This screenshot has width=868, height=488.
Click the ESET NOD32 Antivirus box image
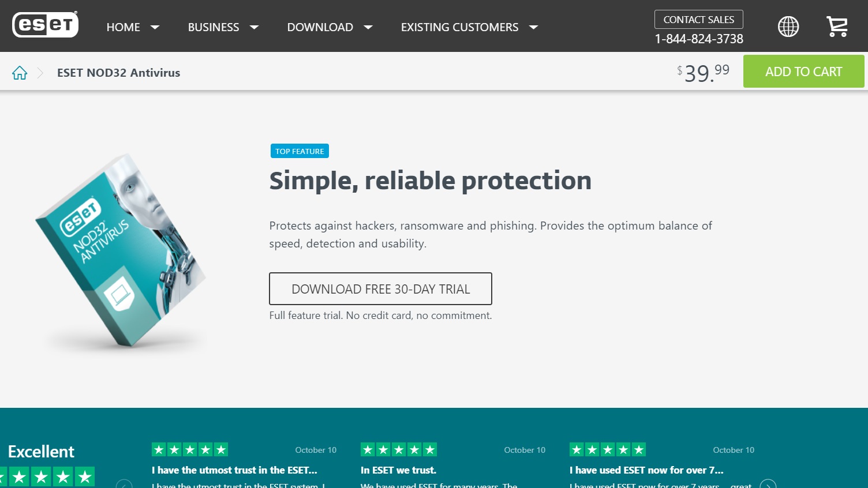121,249
